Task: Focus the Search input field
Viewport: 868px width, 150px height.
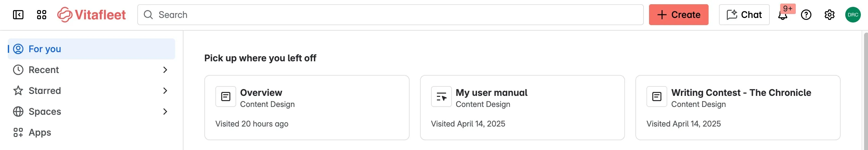Action: [x=390, y=15]
